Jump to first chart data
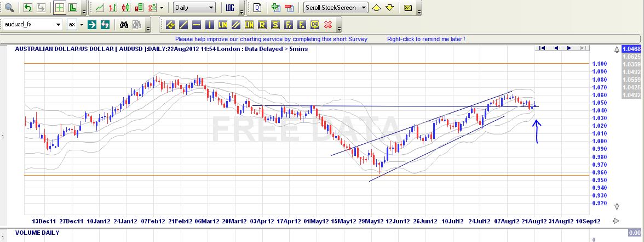 pyautogui.click(x=542, y=48)
